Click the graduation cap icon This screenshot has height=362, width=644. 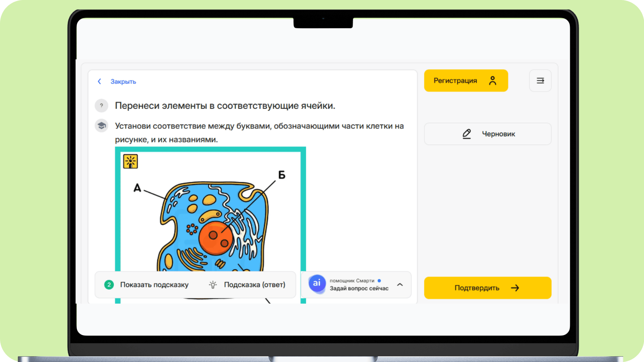(101, 126)
